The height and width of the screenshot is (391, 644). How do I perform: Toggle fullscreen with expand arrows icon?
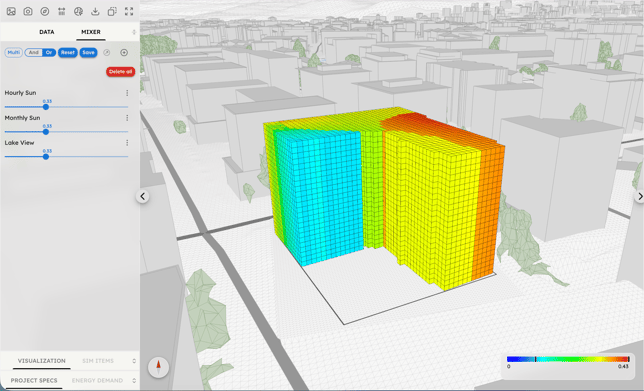click(x=129, y=12)
